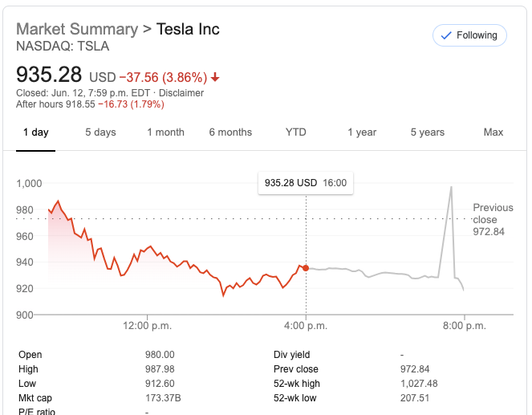This screenshot has width=532, height=415.
Task: Click the Following checkmark button
Action: [x=469, y=35]
